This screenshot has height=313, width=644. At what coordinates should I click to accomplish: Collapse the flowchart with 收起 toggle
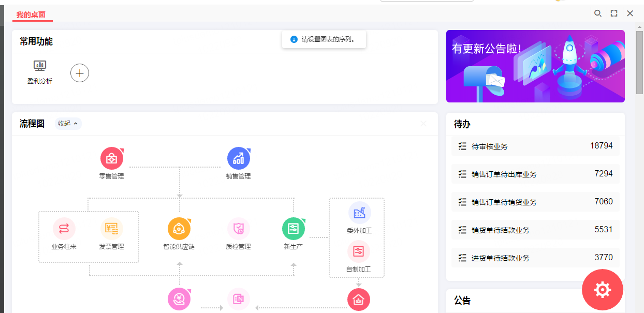(68, 124)
